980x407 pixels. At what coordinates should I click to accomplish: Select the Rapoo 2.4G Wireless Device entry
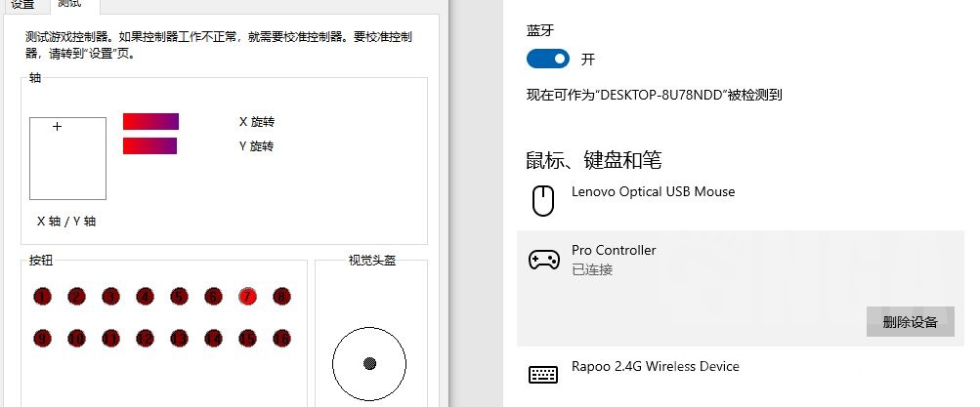(x=741, y=375)
